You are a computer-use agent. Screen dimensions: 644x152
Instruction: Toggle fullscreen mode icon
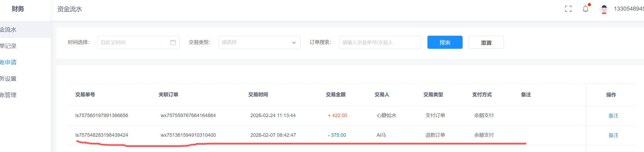[568, 9]
